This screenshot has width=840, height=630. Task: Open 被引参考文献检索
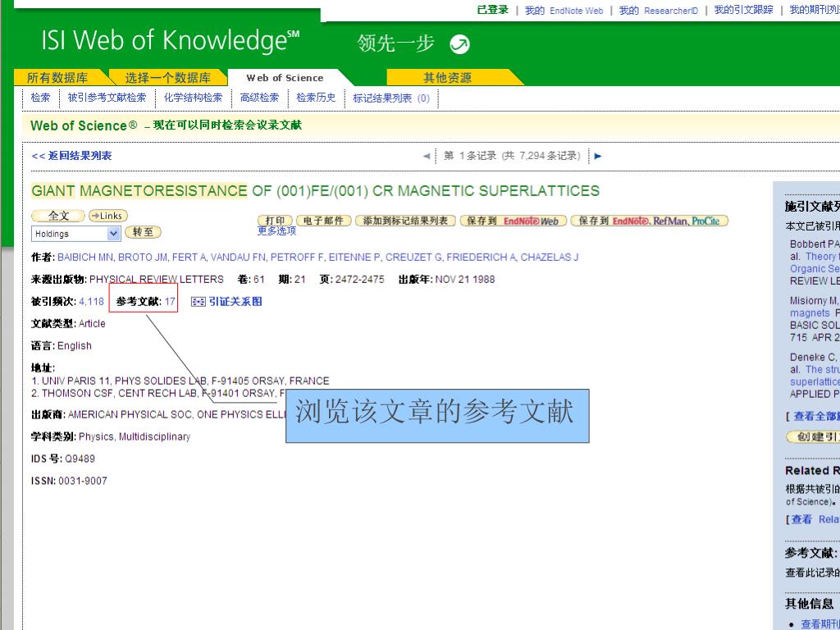107,98
